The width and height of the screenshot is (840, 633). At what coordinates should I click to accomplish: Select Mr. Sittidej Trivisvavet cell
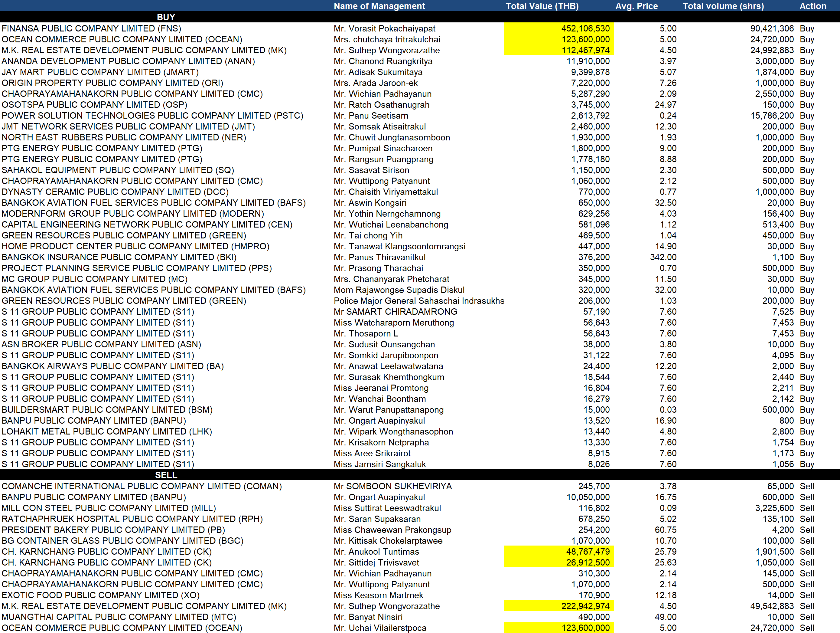coord(376,562)
